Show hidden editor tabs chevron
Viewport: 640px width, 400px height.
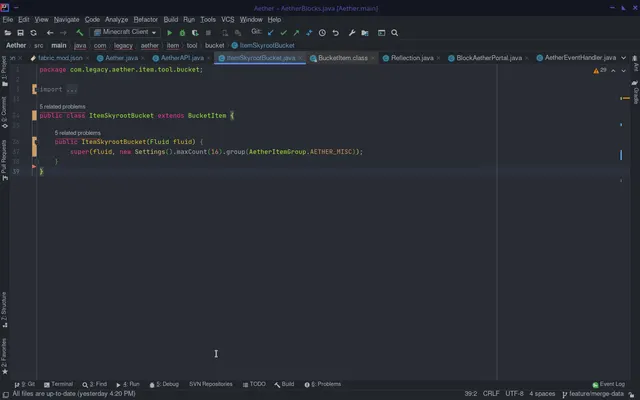coord(623,58)
